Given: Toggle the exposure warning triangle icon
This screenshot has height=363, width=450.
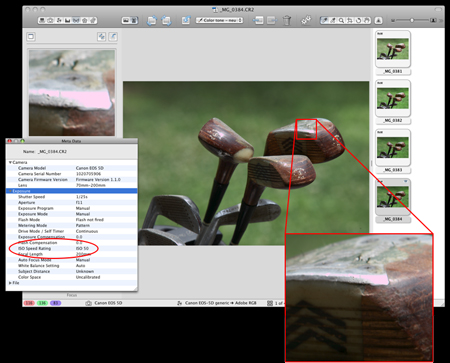Looking at the screenshot, I should (x=378, y=21).
